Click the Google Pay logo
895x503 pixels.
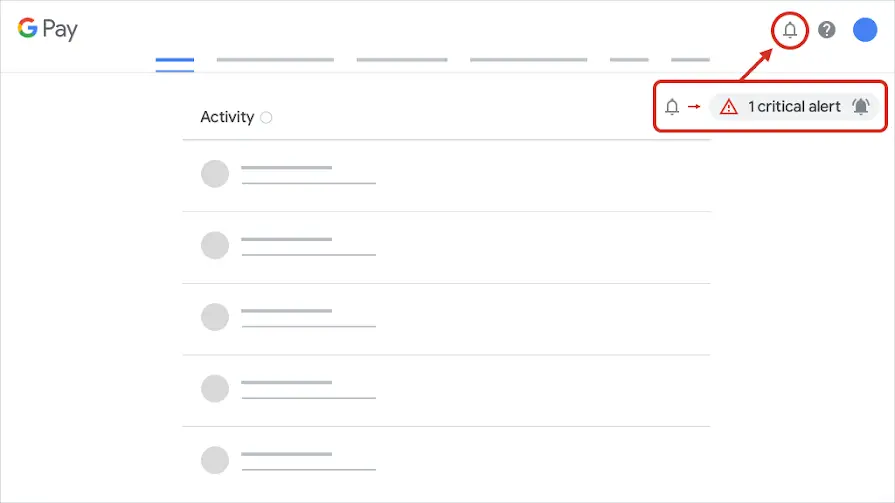coord(47,29)
